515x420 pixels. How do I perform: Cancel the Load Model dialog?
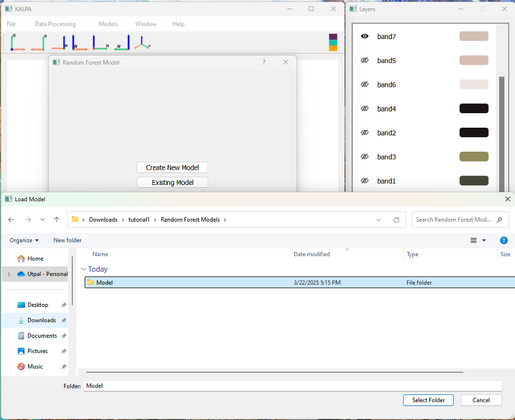(x=481, y=400)
